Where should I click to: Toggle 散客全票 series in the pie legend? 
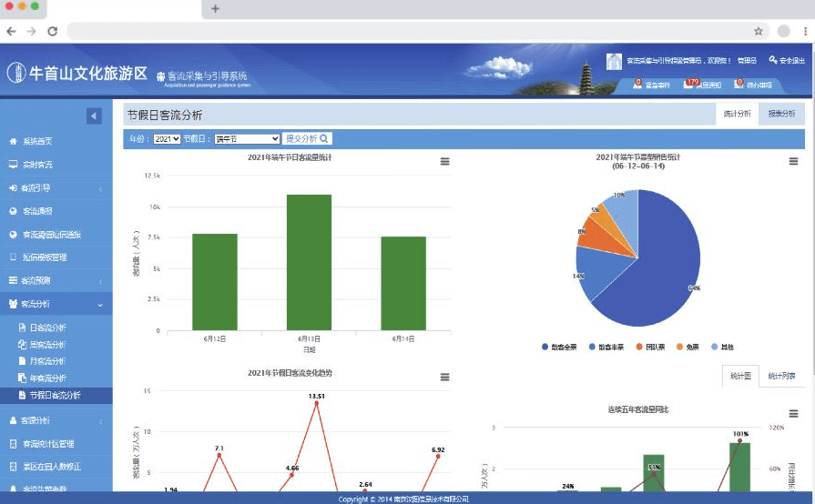pos(559,347)
